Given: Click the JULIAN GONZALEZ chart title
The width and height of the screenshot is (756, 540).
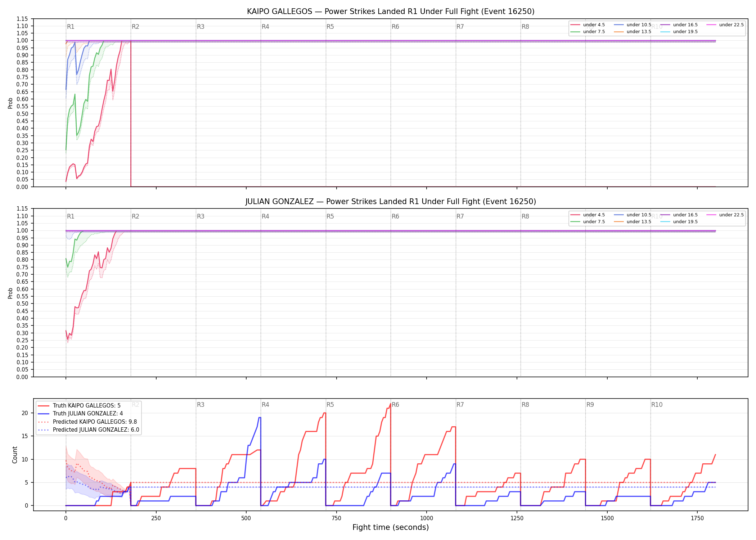Looking at the screenshot, I should pos(391,202).
